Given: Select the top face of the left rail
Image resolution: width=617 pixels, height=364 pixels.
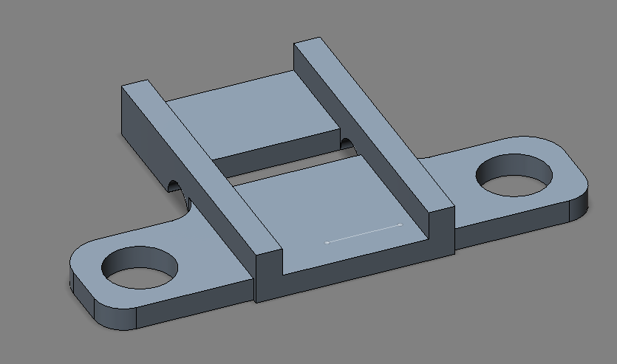Looking at the screenshot, I should 202,165.
